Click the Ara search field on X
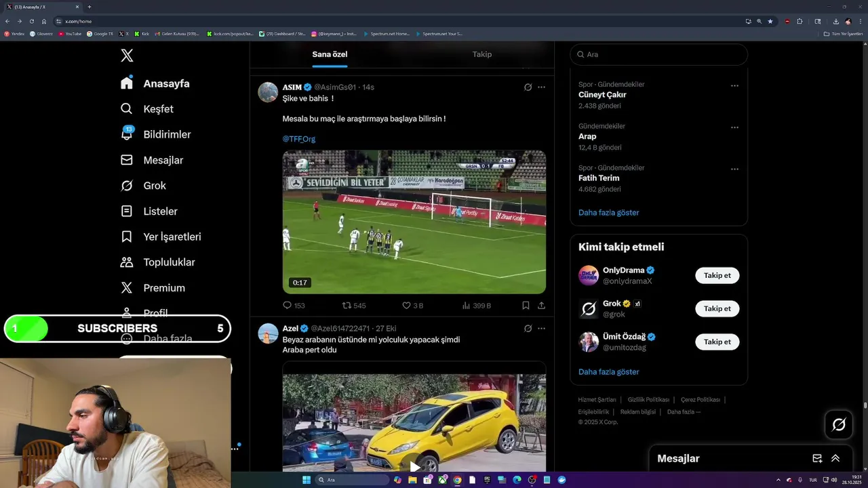This screenshot has height=488, width=868. [658, 54]
